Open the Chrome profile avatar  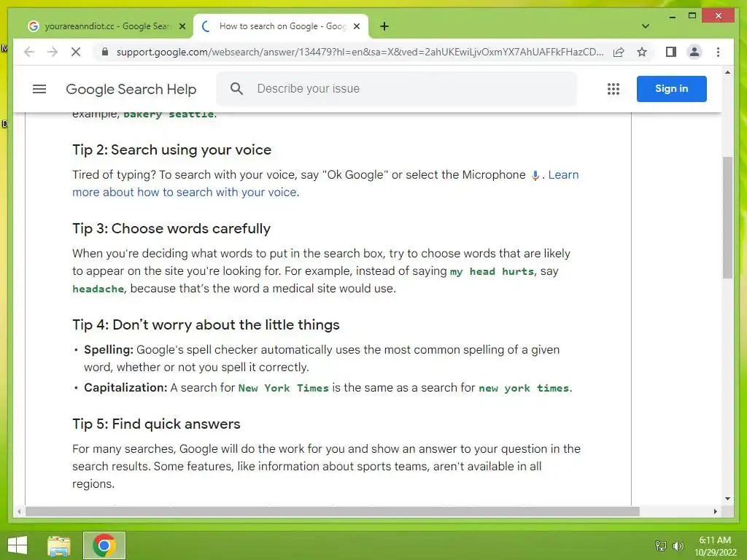pos(694,52)
